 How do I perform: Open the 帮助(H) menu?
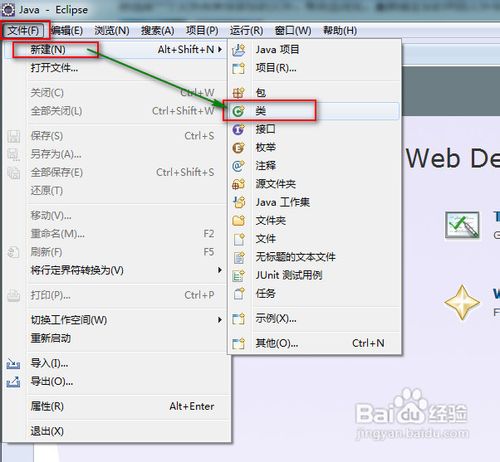click(x=340, y=31)
